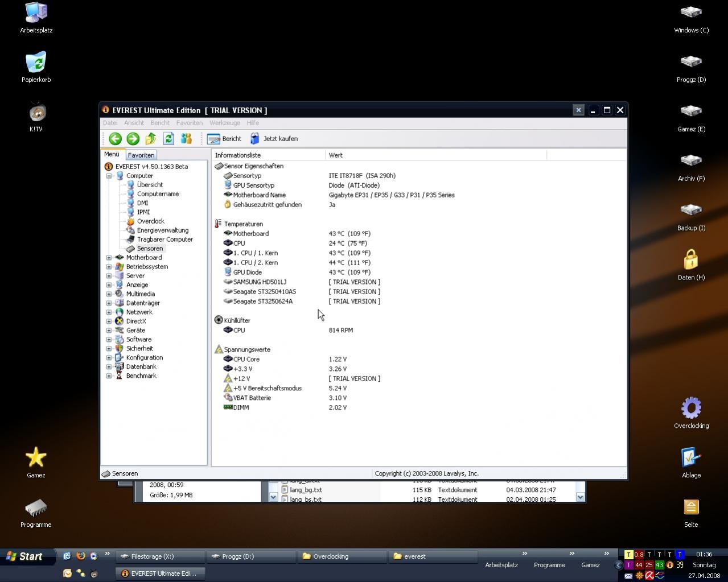This screenshot has width=728, height=582.
Task: Expand the Anzeige tree node
Action: click(109, 285)
